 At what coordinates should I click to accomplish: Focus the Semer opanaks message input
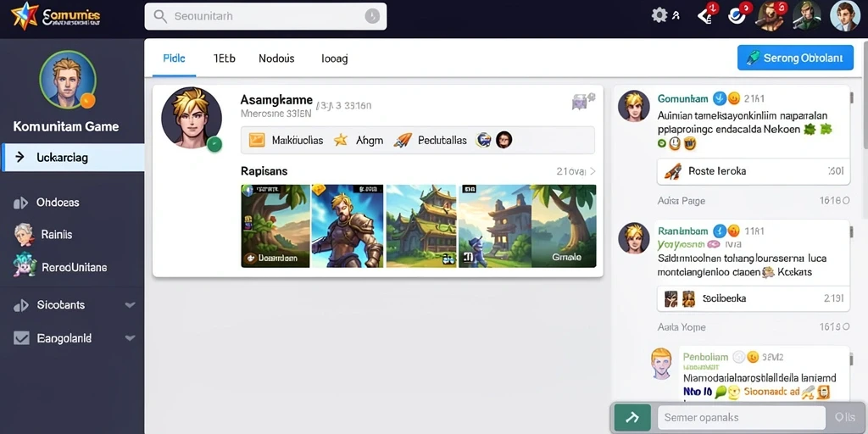[742, 418]
